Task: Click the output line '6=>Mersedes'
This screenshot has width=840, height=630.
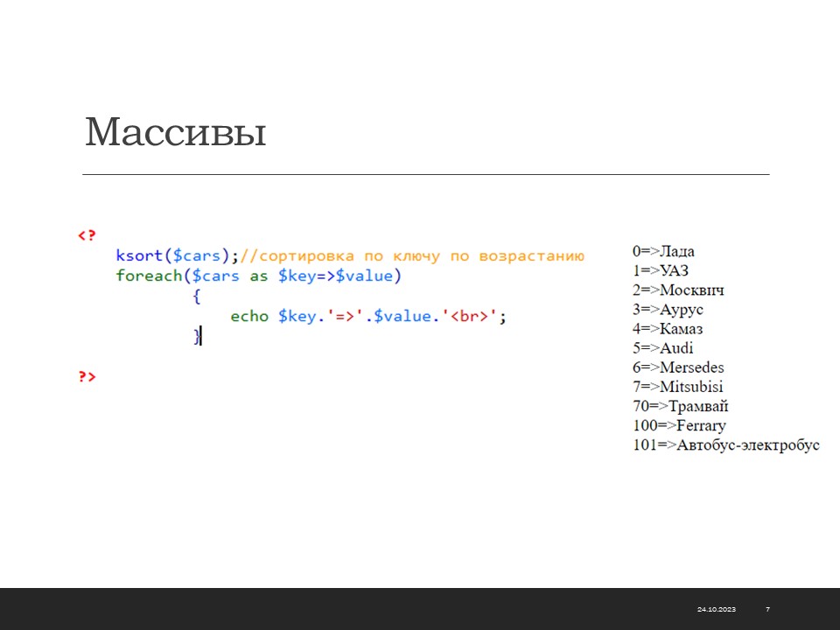Action: (x=678, y=367)
